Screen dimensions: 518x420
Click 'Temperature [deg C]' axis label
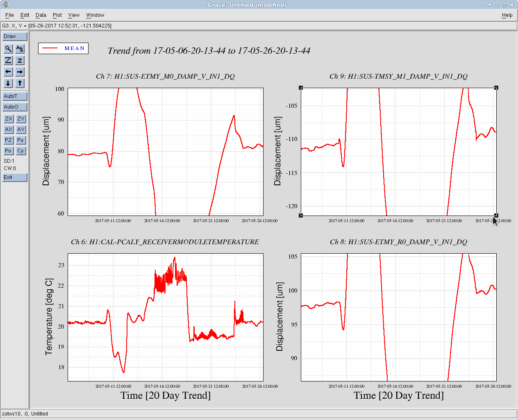click(x=49, y=317)
